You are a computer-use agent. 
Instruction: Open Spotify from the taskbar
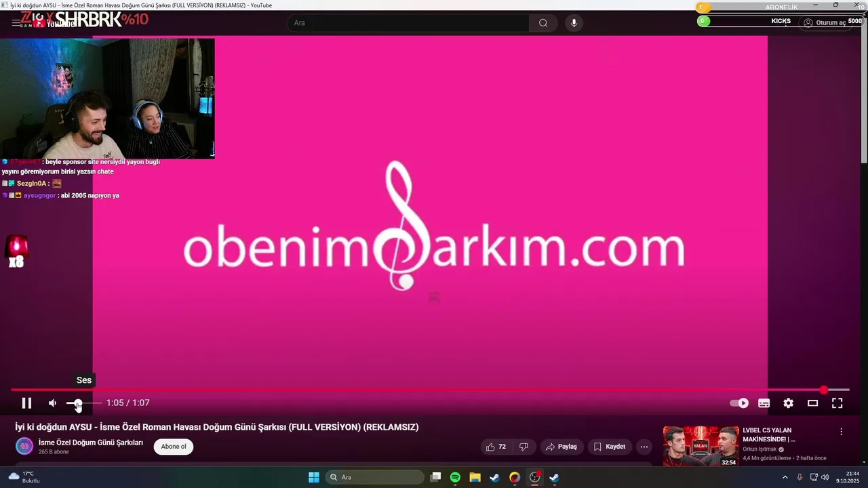[x=455, y=477]
